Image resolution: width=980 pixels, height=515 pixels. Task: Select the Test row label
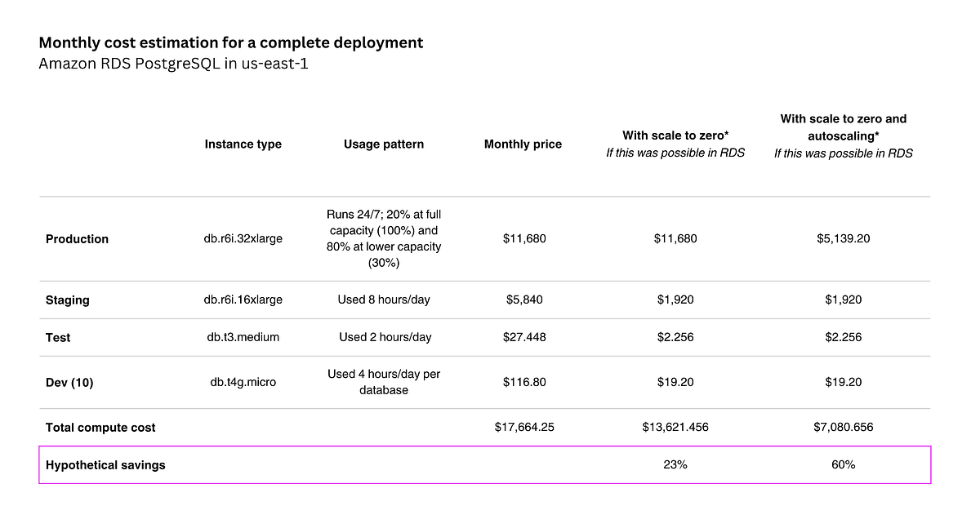pyautogui.click(x=59, y=337)
